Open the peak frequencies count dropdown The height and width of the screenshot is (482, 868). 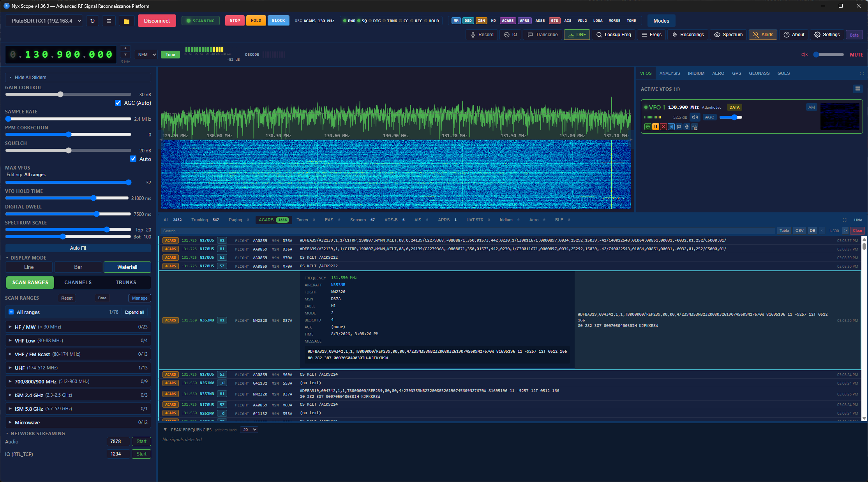249,430
